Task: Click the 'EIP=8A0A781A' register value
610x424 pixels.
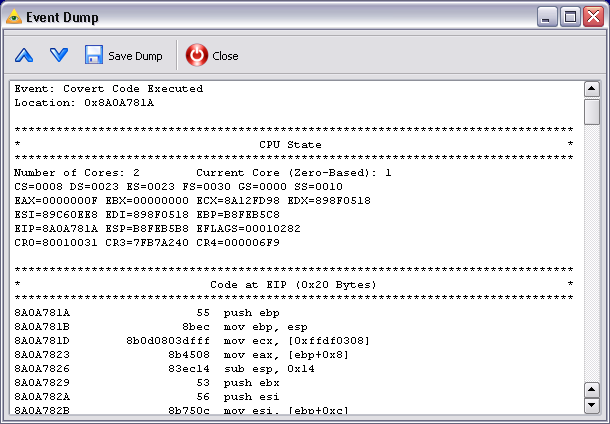Action: pyautogui.click(x=56, y=229)
